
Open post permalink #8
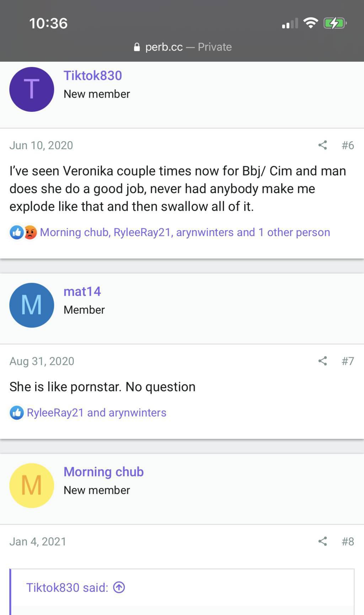(348, 541)
